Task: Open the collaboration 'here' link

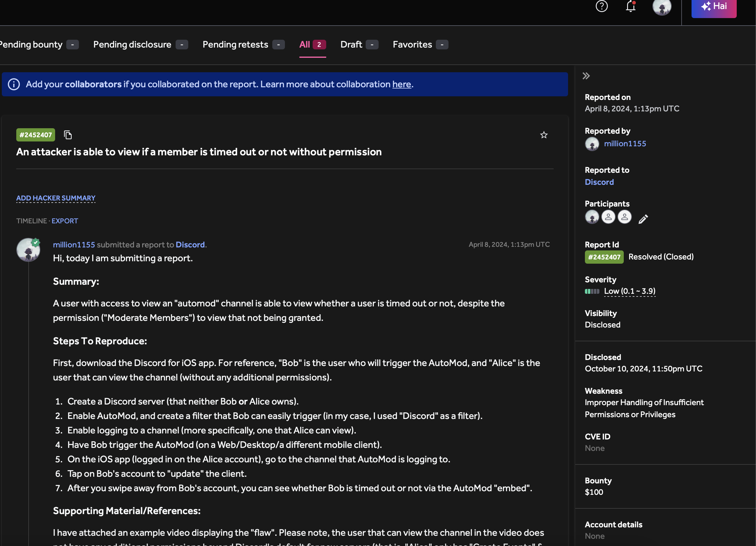Action: (x=401, y=84)
